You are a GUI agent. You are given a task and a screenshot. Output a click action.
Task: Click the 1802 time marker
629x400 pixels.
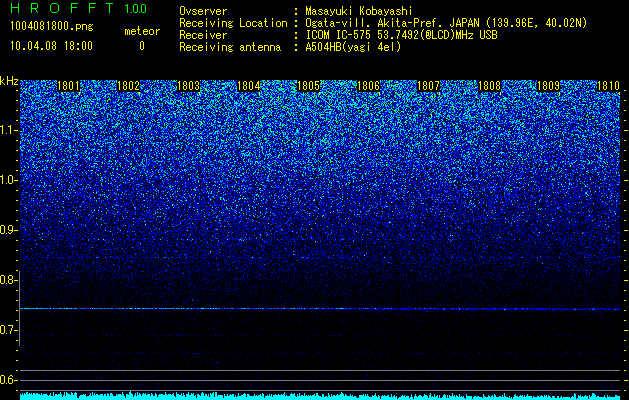[129, 86]
